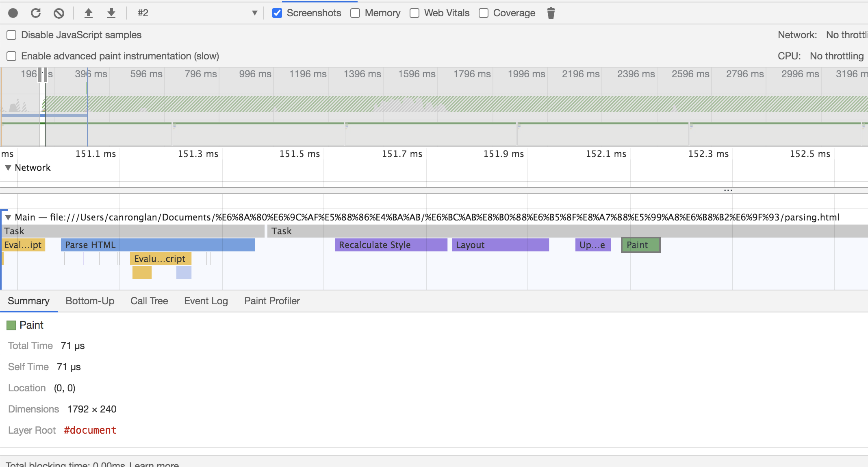Click the ellipsis pane resizer handle
This screenshot has width=868, height=467.
728,190
